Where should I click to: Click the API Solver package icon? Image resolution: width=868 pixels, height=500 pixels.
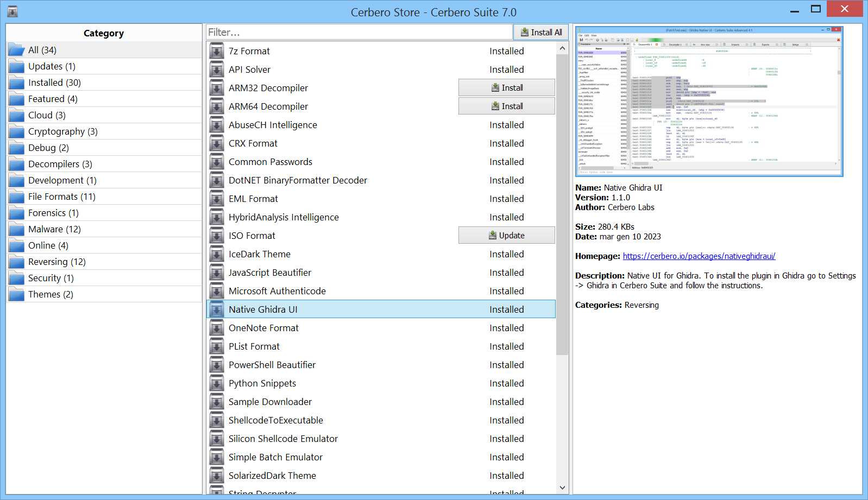pyautogui.click(x=217, y=69)
